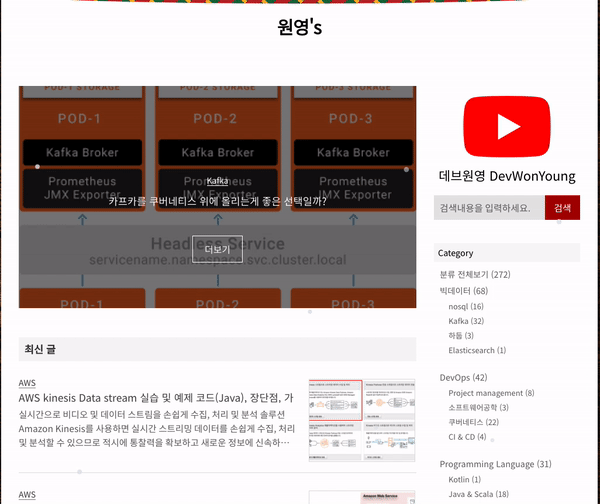Click the 더보기 button on the slider
The height and width of the screenshot is (504, 600).
point(217,249)
